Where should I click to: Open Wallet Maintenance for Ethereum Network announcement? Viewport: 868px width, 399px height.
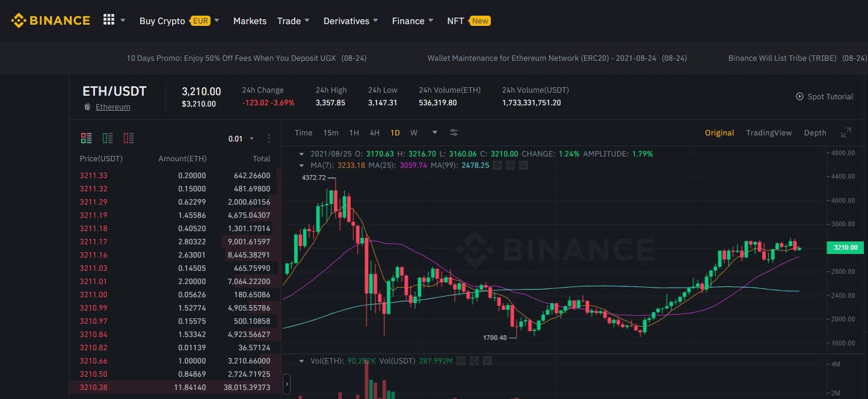coord(557,58)
